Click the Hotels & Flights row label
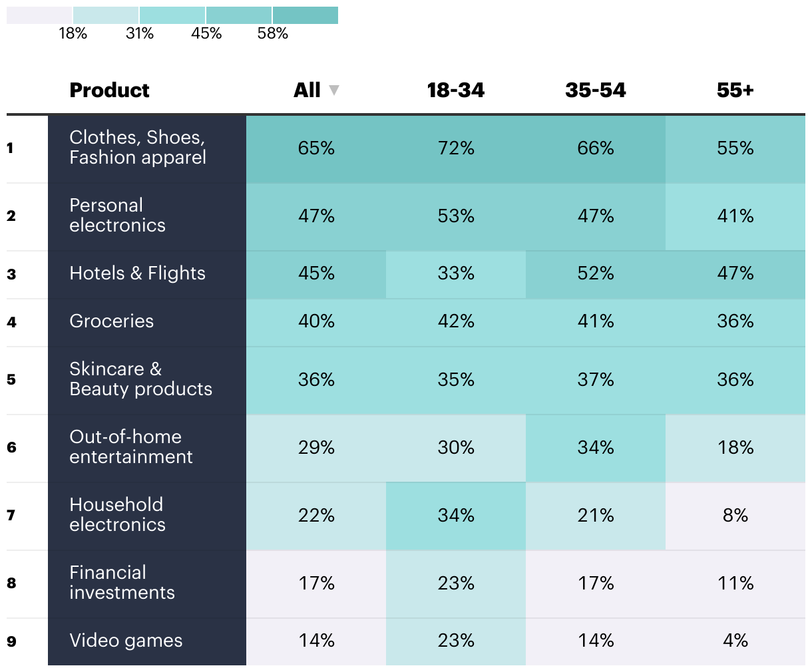Viewport: 812px width, 672px height. pyautogui.click(x=137, y=273)
